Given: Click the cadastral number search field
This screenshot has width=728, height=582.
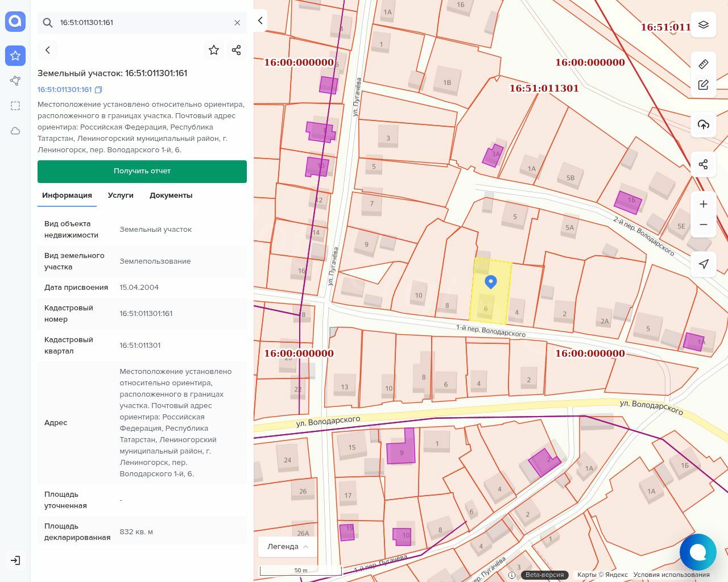Looking at the screenshot, I should pos(142,23).
